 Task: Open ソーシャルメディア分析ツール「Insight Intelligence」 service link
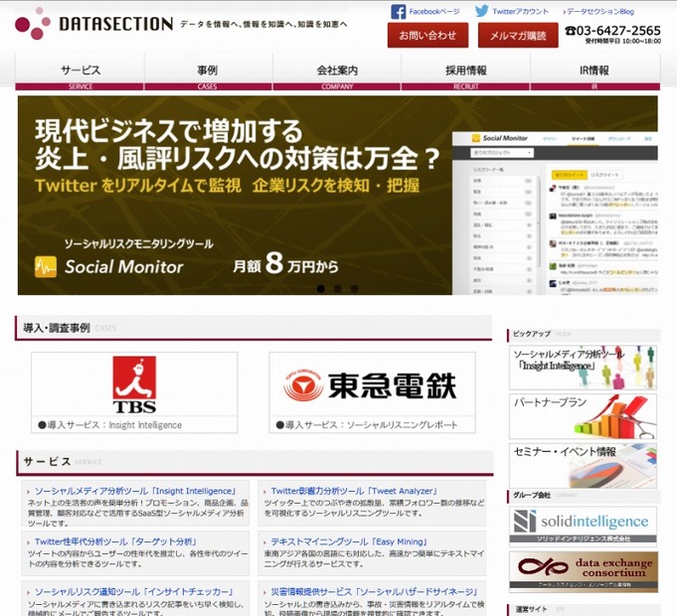tap(135, 491)
